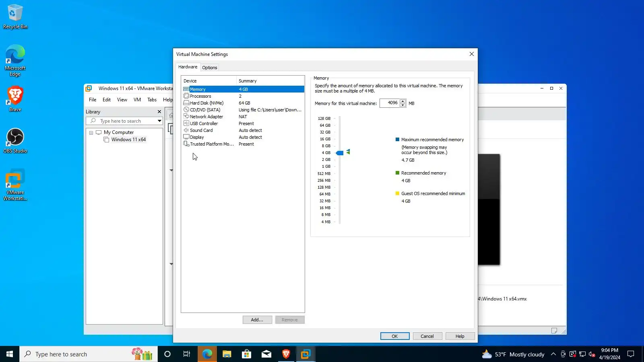The image size is (644, 362).
Task: Decrease memory with the down spinner arrow
Action: [403, 105]
